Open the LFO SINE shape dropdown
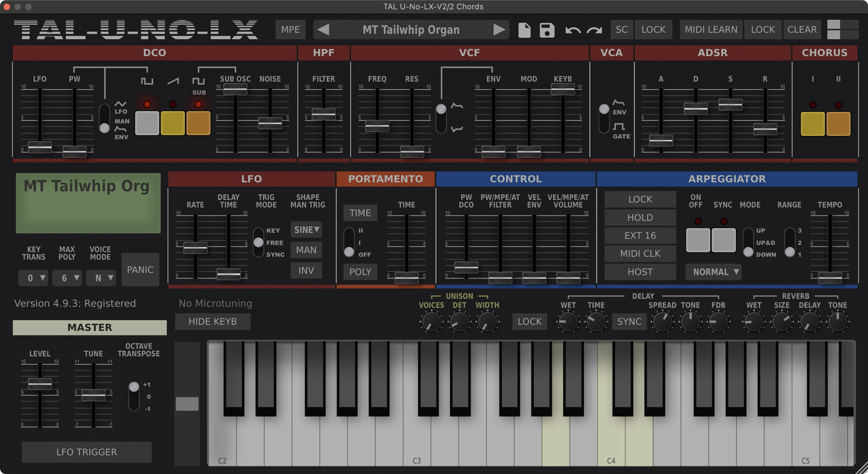Image resolution: width=868 pixels, height=474 pixels. (x=306, y=230)
